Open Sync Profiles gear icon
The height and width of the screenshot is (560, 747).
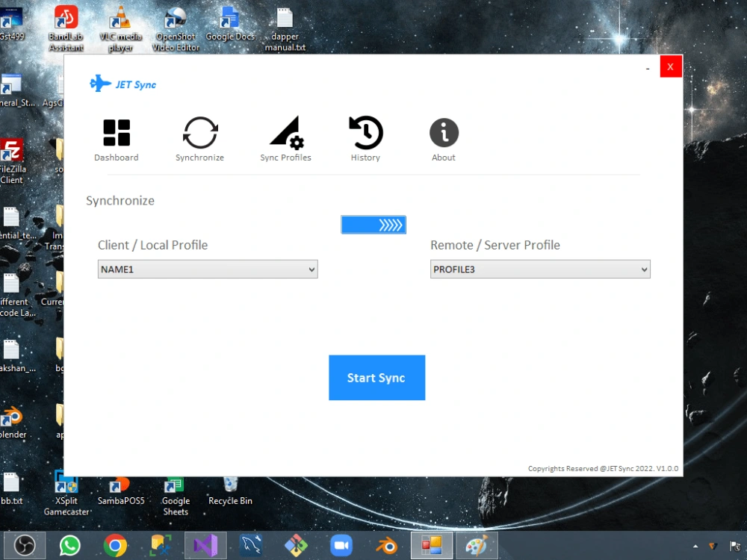[x=287, y=132]
